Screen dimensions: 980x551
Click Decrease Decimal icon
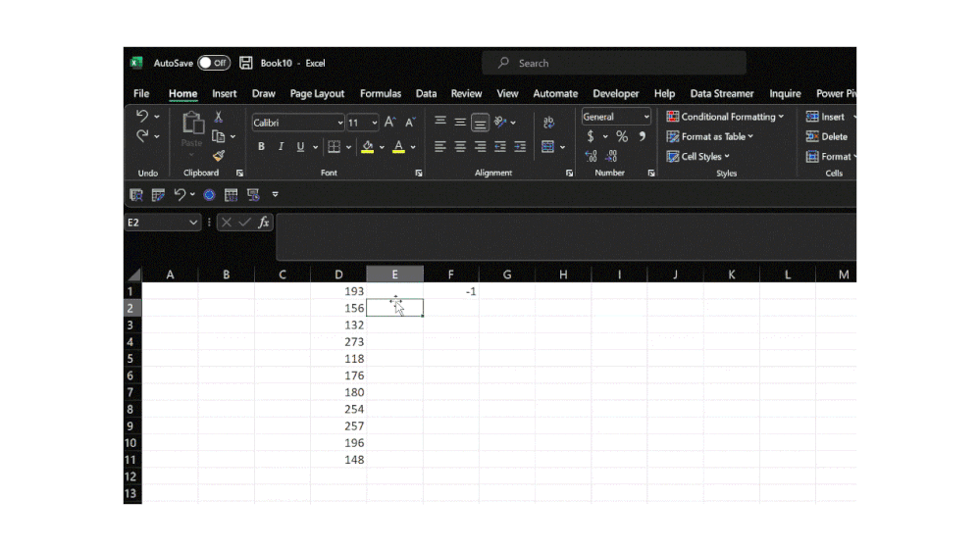coord(611,156)
